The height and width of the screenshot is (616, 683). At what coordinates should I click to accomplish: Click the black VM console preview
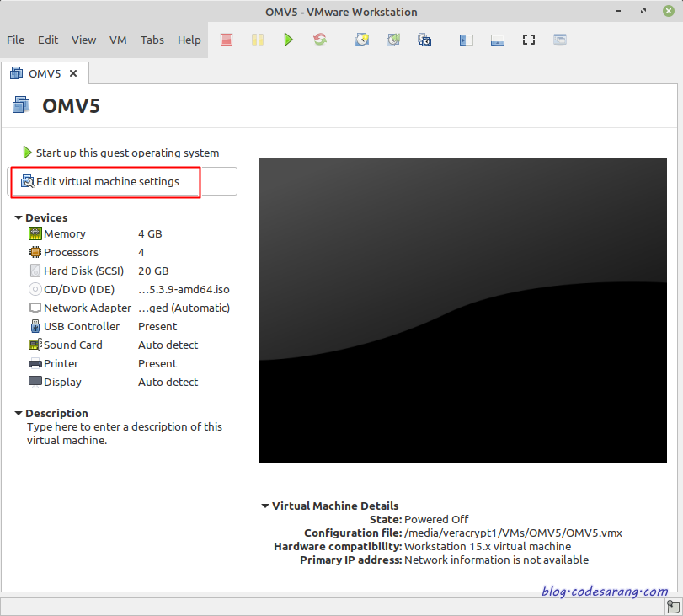462,310
